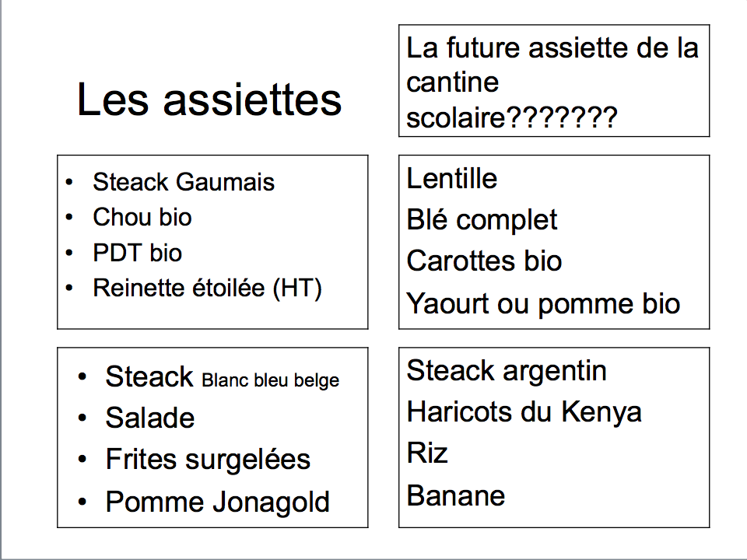The image size is (747, 560).
Task: Click the "Steack argentin" line
Action: coord(507,371)
